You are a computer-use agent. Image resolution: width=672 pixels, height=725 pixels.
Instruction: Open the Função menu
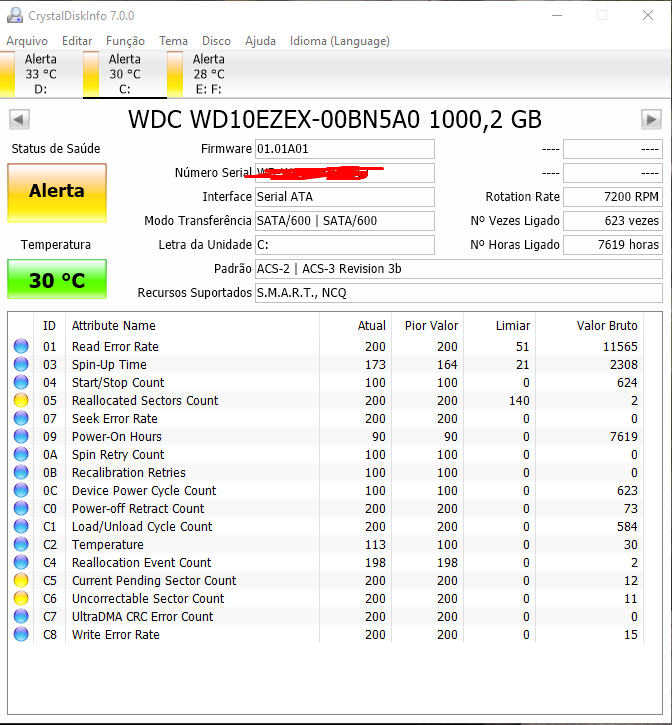125,41
